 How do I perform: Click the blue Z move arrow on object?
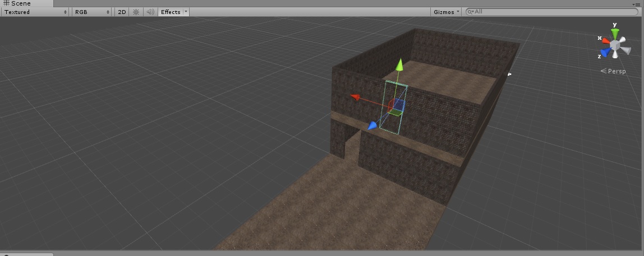click(x=372, y=125)
